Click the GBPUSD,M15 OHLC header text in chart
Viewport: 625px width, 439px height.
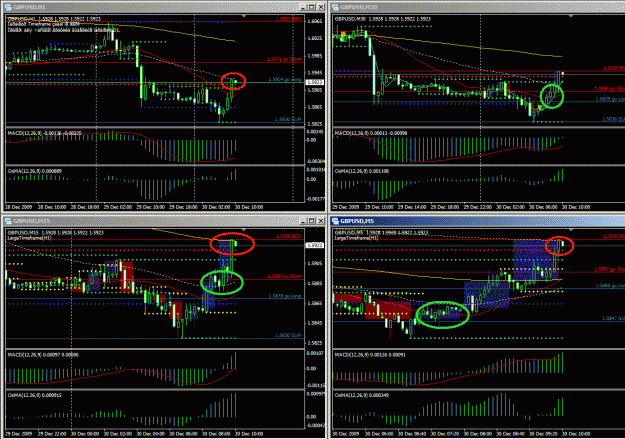coord(55,233)
